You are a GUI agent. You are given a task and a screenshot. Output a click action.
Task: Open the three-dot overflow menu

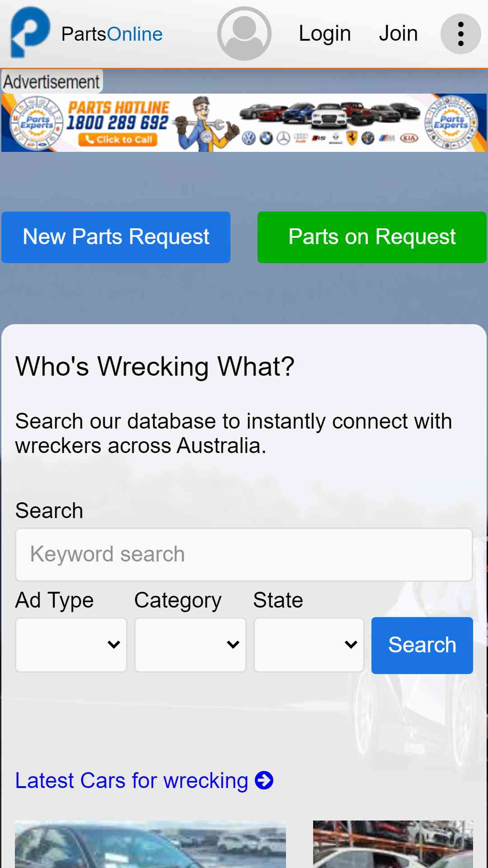(x=461, y=34)
